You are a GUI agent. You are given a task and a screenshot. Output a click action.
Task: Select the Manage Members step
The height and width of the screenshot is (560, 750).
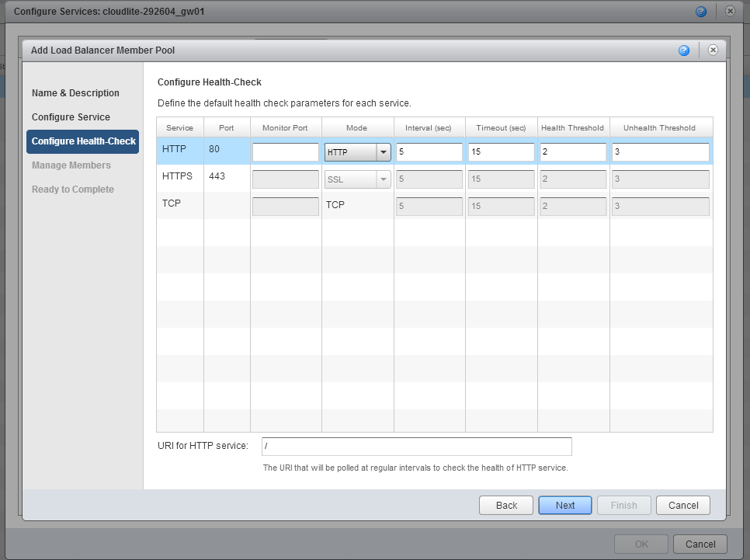point(70,165)
